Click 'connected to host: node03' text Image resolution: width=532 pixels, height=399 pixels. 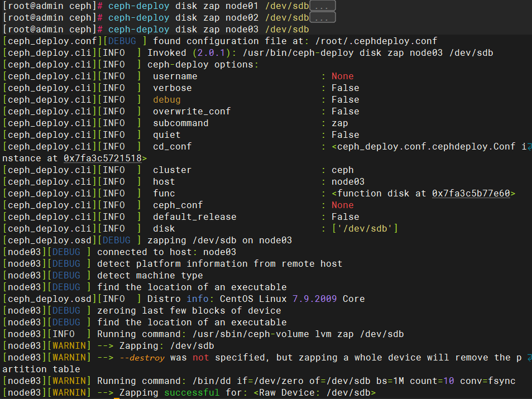pyautogui.click(x=166, y=252)
